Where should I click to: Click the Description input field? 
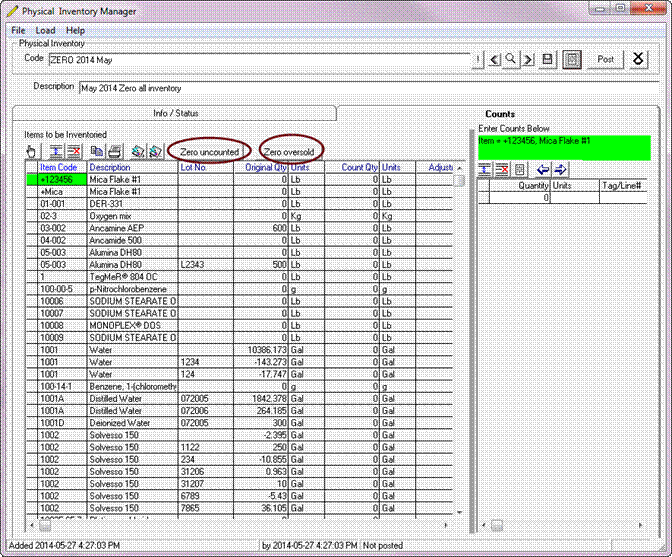(369, 88)
